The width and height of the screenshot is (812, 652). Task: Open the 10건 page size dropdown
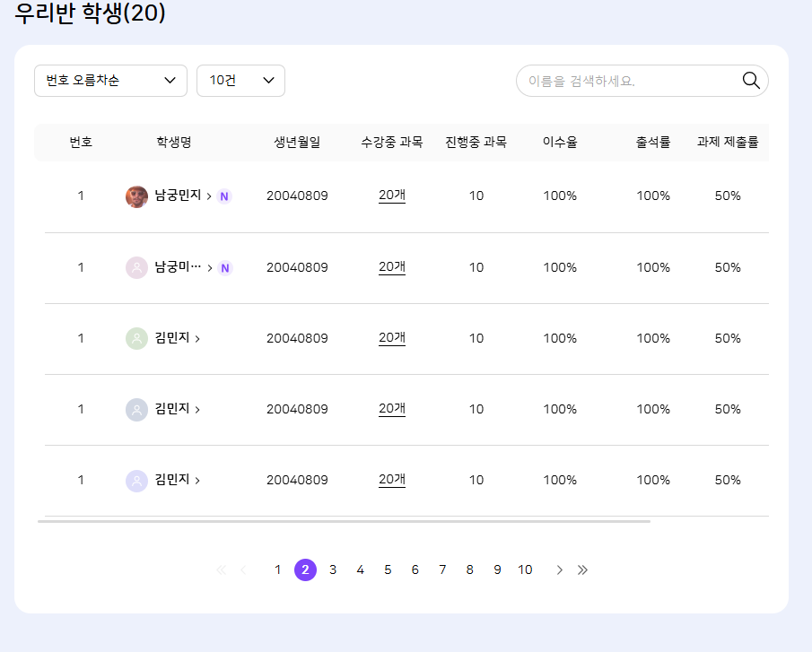240,81
